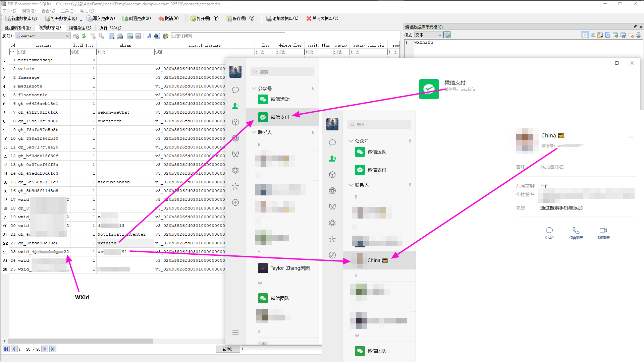Viewport: 644px width, 362px height.
Task: Click export/save cell data icon
Action: [608, 35]
